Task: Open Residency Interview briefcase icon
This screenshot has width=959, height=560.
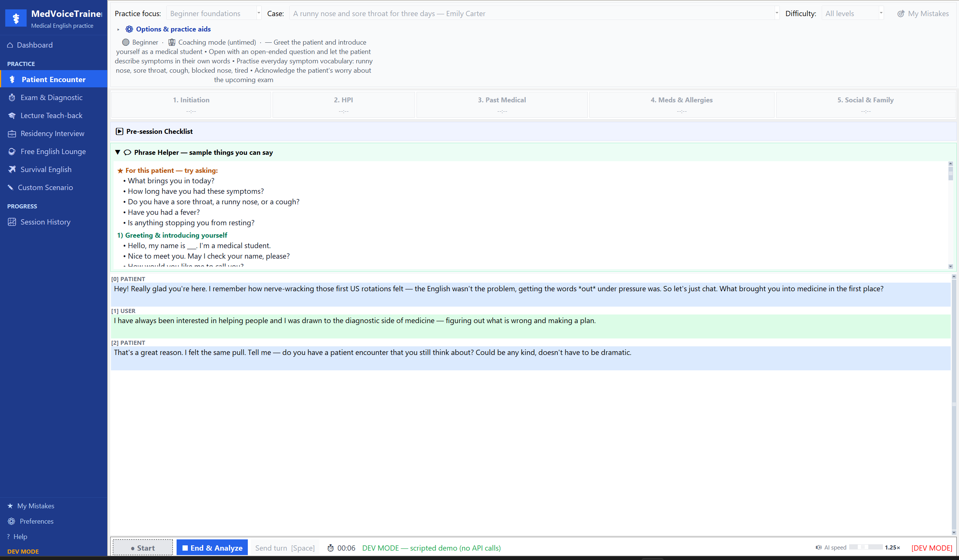Action: (x=12, y=133)
